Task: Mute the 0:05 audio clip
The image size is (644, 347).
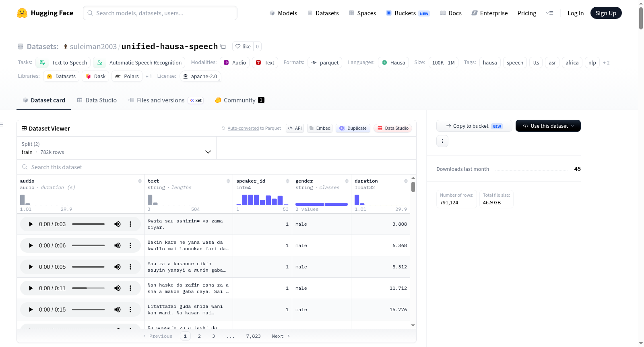Action: click(118, 267)
